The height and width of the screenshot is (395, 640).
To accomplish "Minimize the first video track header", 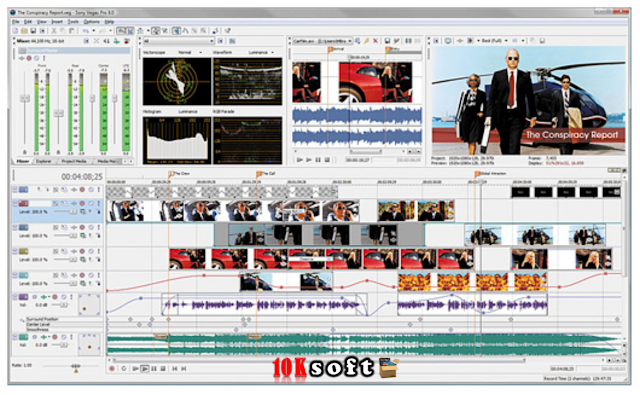I will (x=15, y=189).
